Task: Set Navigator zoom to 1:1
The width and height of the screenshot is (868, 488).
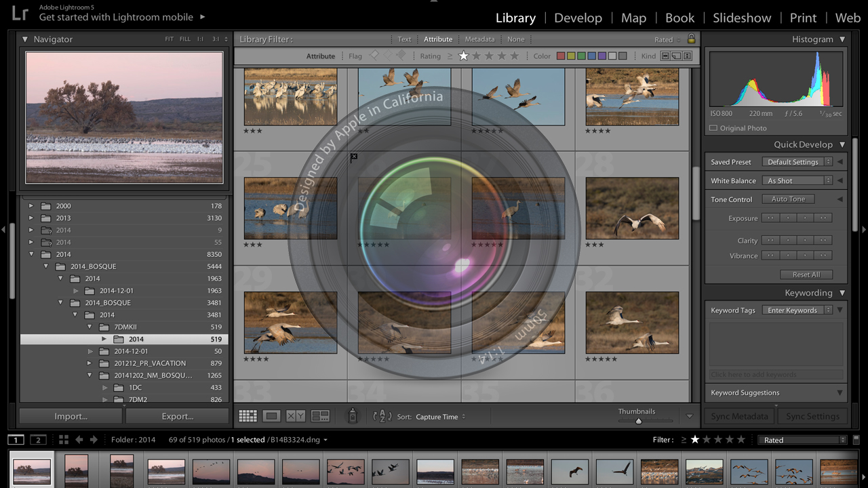Action: 200,39
